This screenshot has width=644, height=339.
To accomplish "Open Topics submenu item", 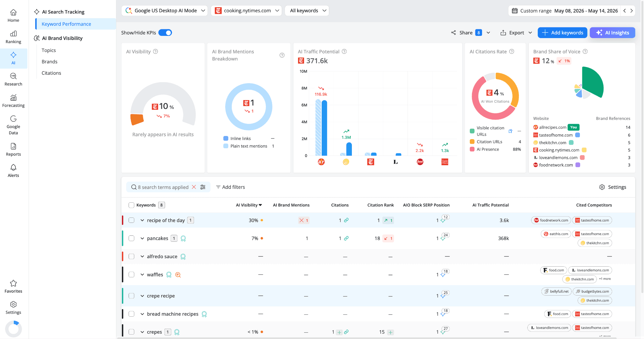I will pos(49,50).
